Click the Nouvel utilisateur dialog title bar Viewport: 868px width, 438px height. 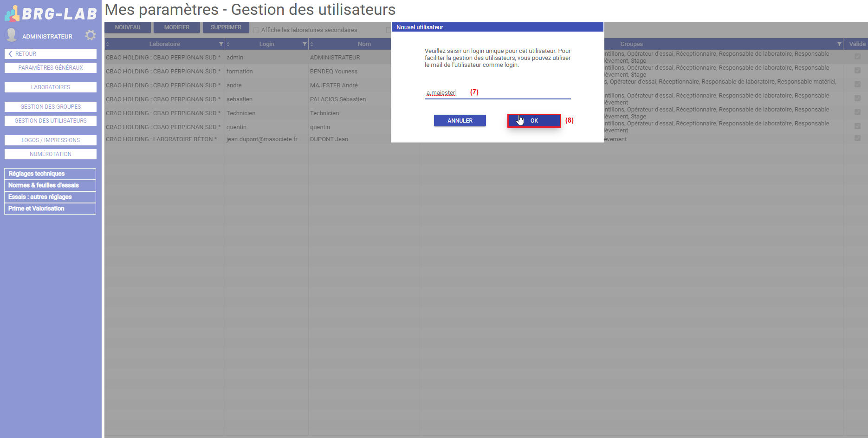tap(497, 27)
